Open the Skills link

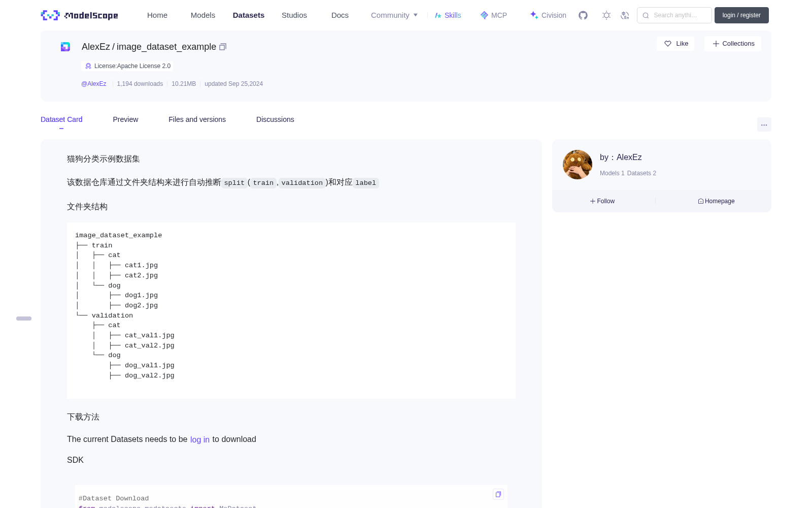pyautogui.click(x=448, y=15)
